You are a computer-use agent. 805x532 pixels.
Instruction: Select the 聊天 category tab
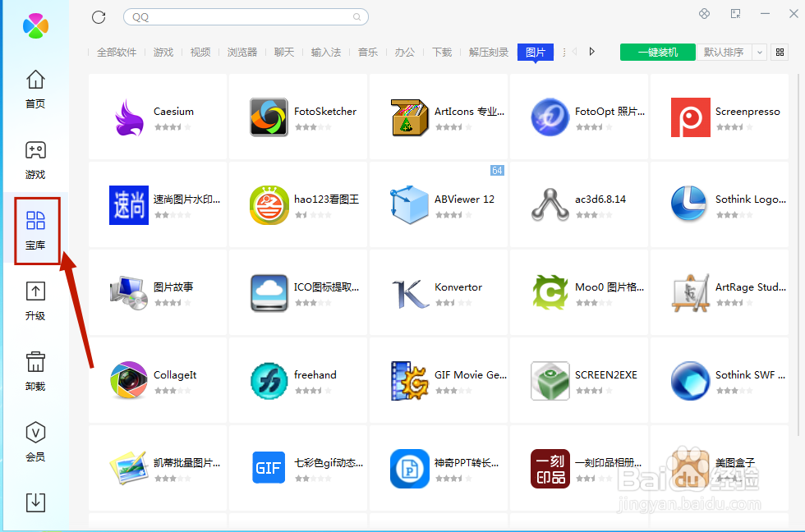point(284,53)
